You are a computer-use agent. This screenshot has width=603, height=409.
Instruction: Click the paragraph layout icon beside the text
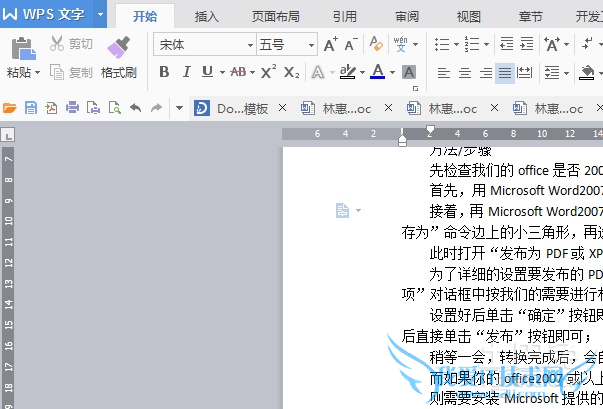tap(343, 210)
